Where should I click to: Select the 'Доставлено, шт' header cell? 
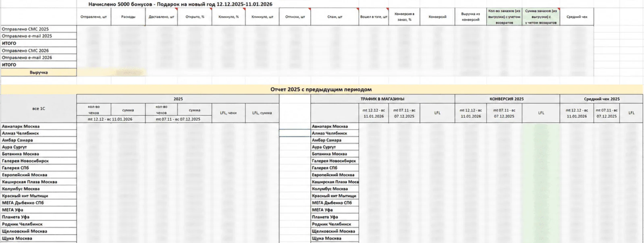pos(161,17)
